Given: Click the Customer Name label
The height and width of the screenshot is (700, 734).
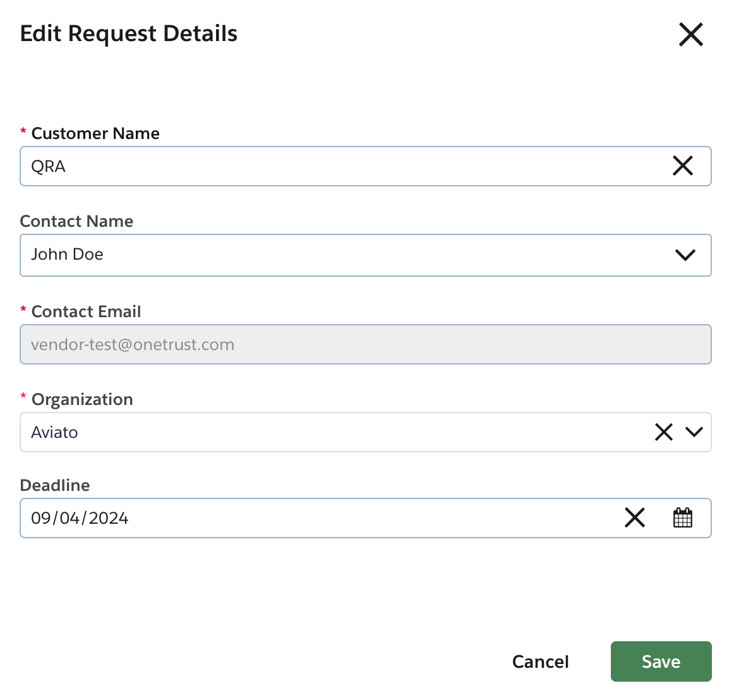Looking at the screenshot, I should [x=95, y=133].
